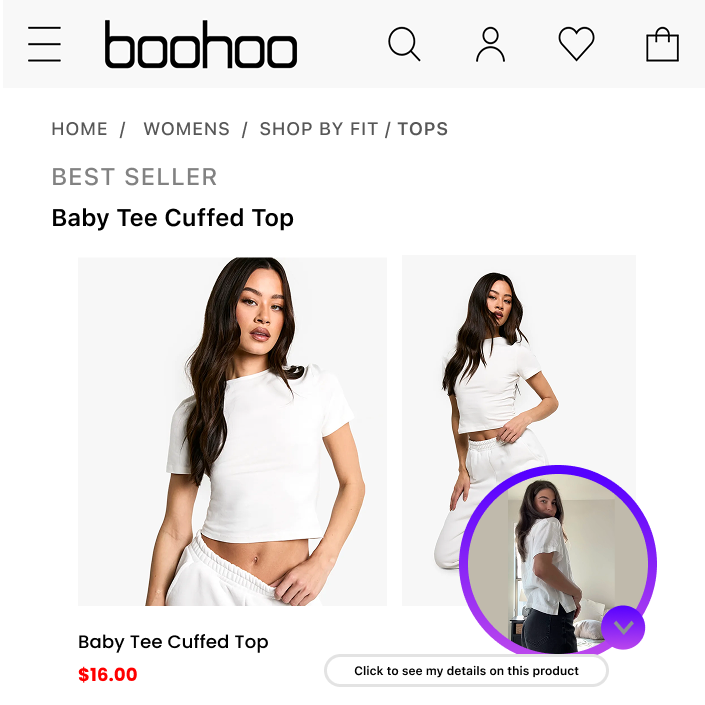705x705 pixels.
Task: Click the boohoo logo
Action: click(x=201, y=44)
